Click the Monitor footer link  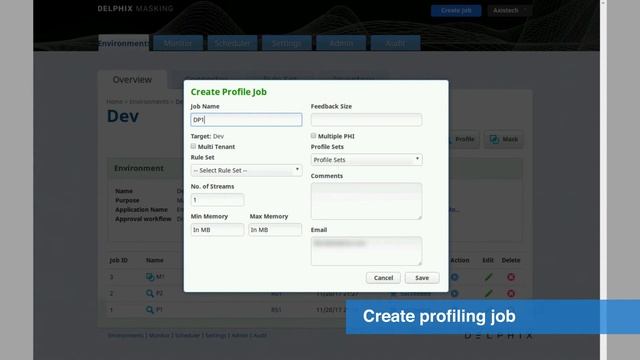click(159, 335)
